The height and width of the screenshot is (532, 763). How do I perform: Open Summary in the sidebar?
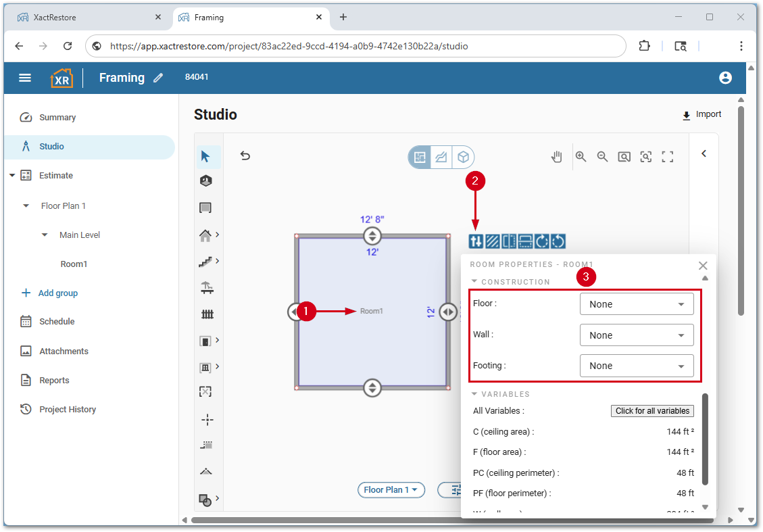point(57,118)
